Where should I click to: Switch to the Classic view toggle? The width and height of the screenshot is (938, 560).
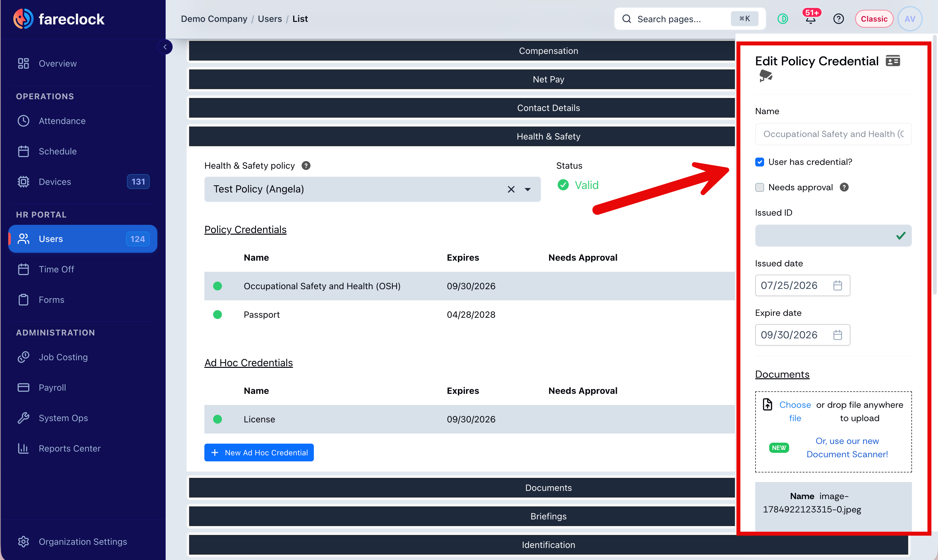tap(874, 19)
